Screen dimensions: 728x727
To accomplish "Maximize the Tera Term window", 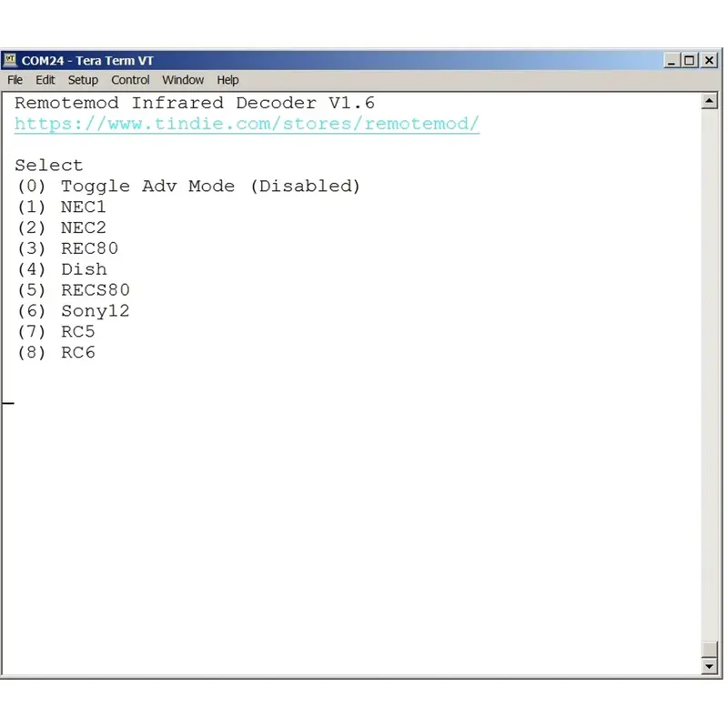I will coord(690,60).
